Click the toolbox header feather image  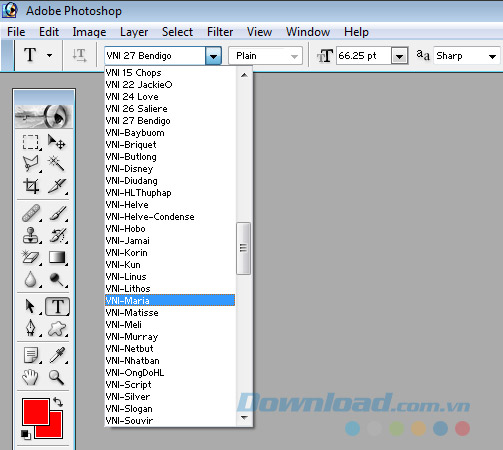(44, 116)
